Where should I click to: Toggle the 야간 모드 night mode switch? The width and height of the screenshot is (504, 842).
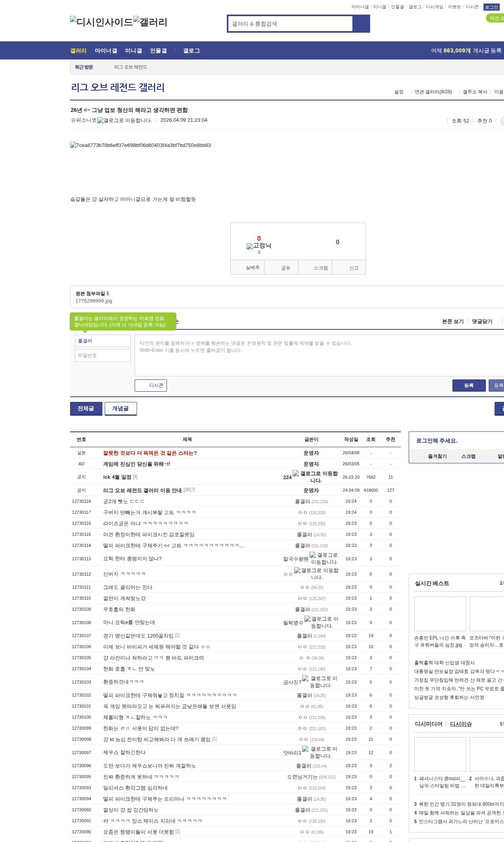click(x=495, y=18)
